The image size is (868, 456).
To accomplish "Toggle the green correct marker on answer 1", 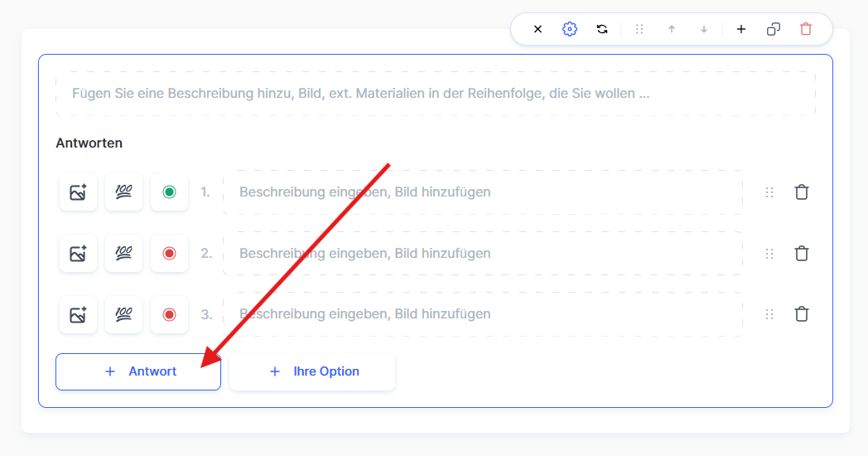I will click(x=169, y=192).
